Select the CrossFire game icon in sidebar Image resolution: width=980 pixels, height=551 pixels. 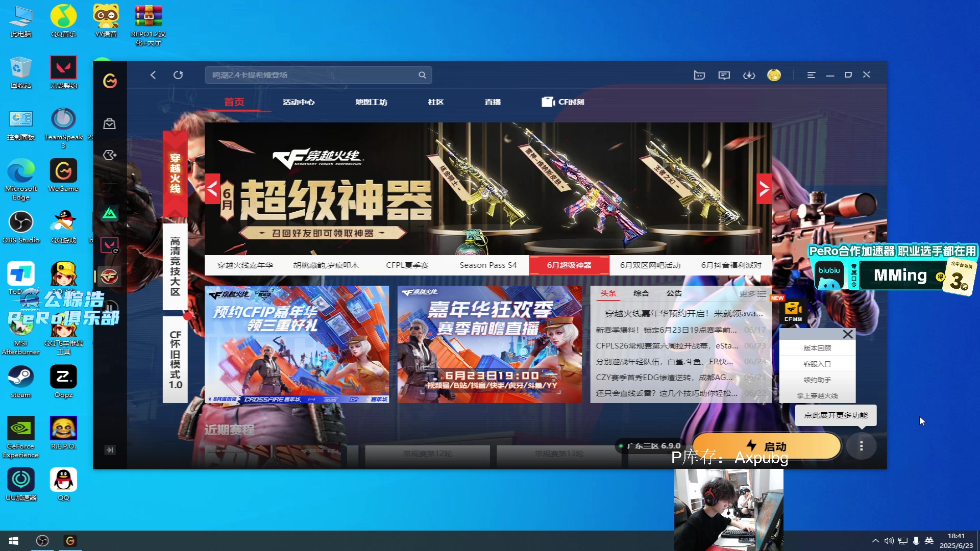109,277
